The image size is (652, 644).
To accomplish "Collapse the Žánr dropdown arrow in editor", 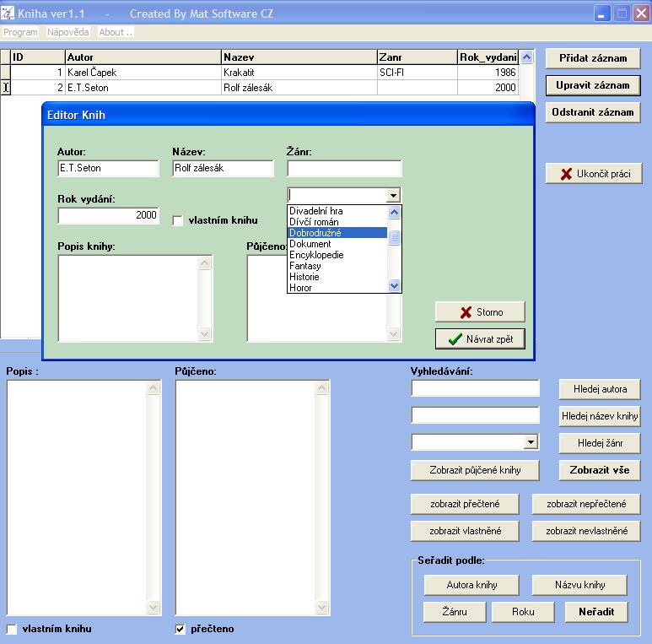I will (x=393, y=195).
